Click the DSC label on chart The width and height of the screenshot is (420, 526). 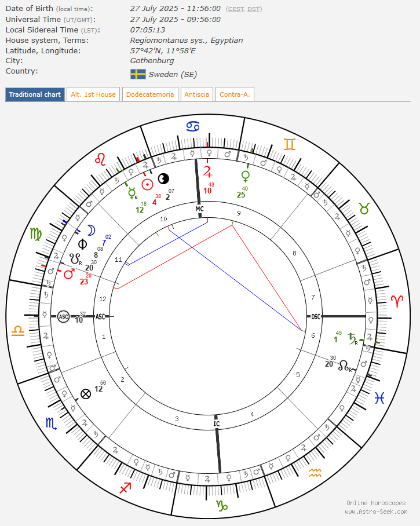[316, 317]
